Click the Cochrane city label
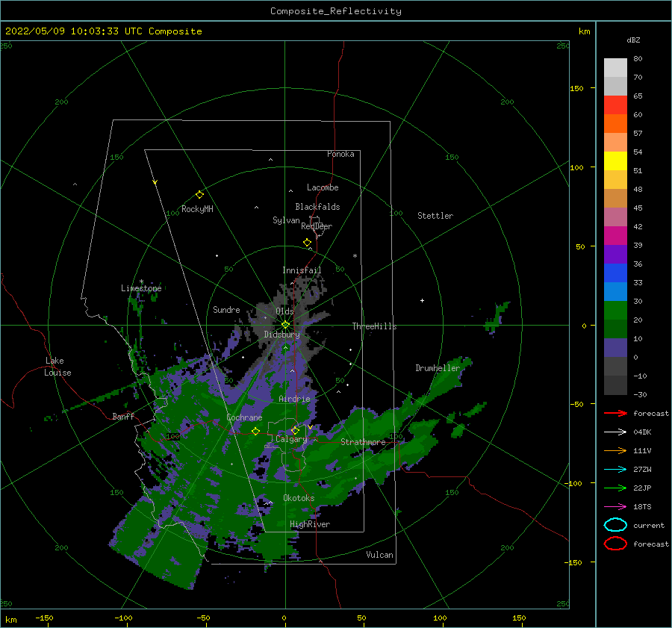 (x=244, y=417)
